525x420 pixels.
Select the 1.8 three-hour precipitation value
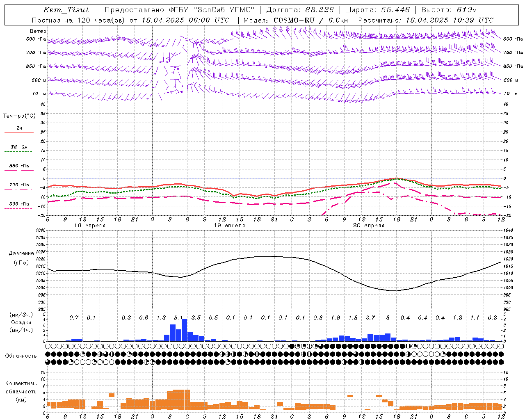[353, 317]
